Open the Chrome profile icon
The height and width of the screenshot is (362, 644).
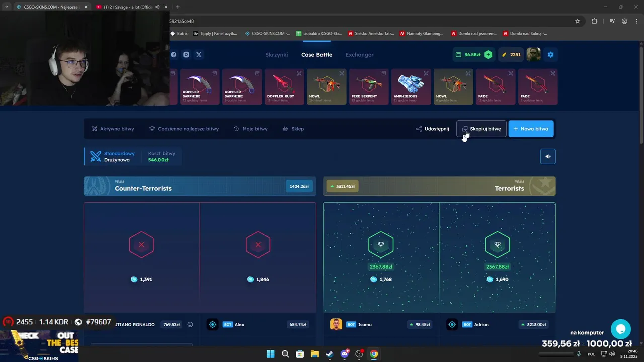point(624,21)
